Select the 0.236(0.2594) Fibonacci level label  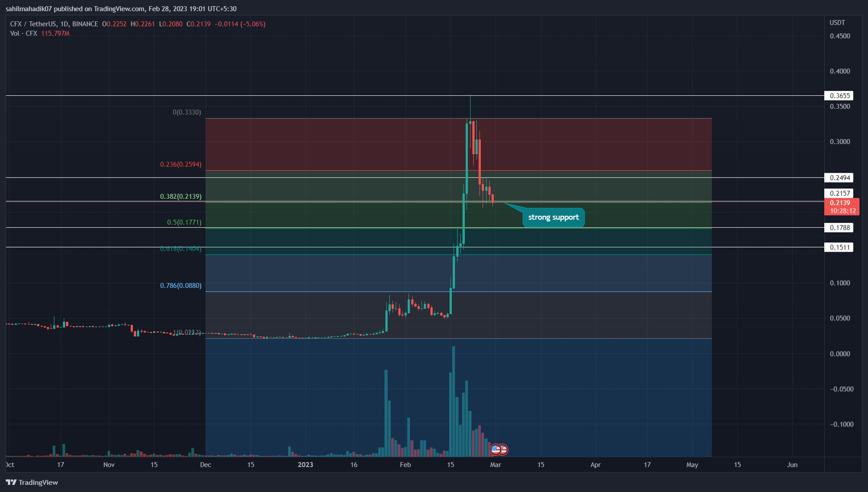point(181,164)
